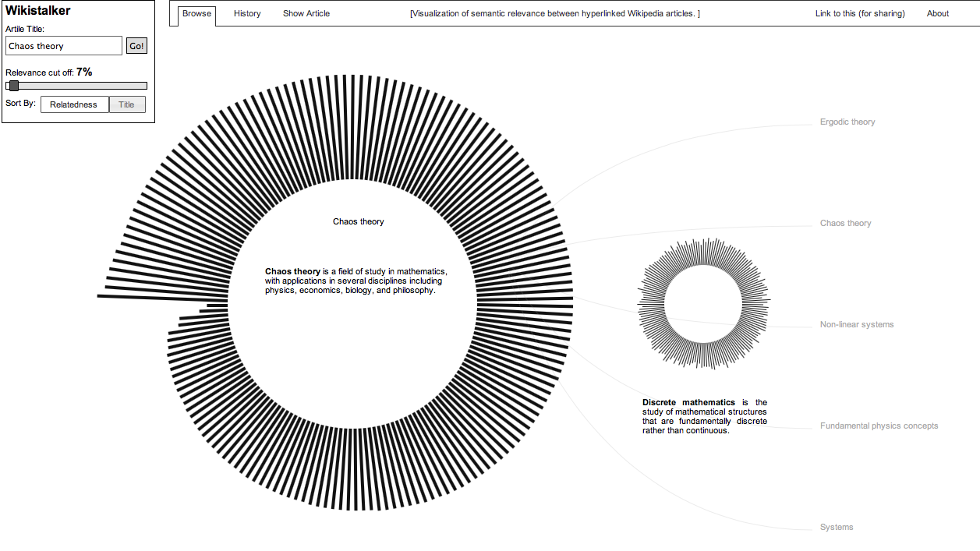Switch to Show Article tab

tap(306, 14)
